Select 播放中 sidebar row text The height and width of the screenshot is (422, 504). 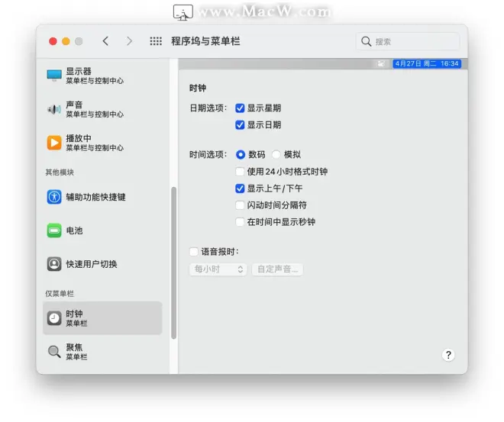click(x=95, y=143)
